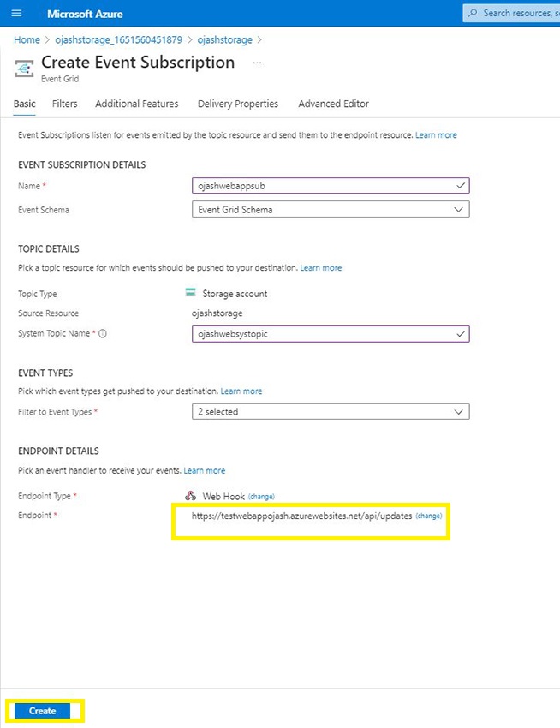Click change link beside the endpoint URL
Image resolution: width=560 pixels, height=728 pixels.
[x=428, y=516]
